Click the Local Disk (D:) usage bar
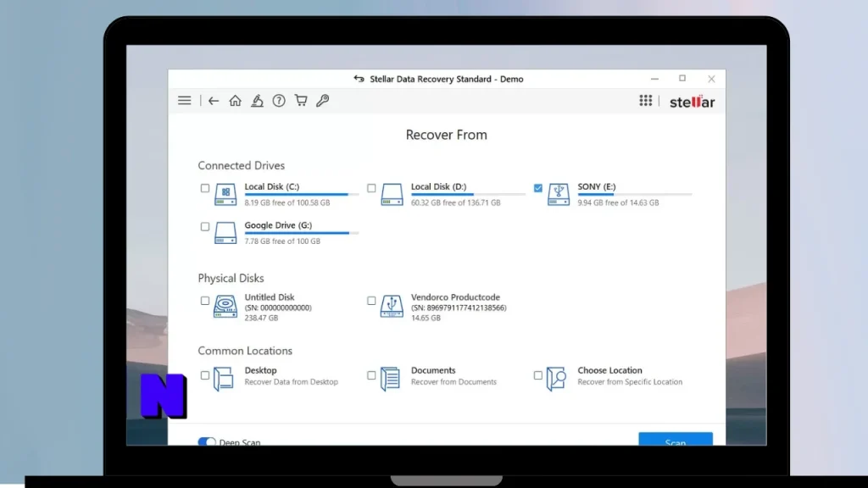The image size is (868, 488). [468, 194]
